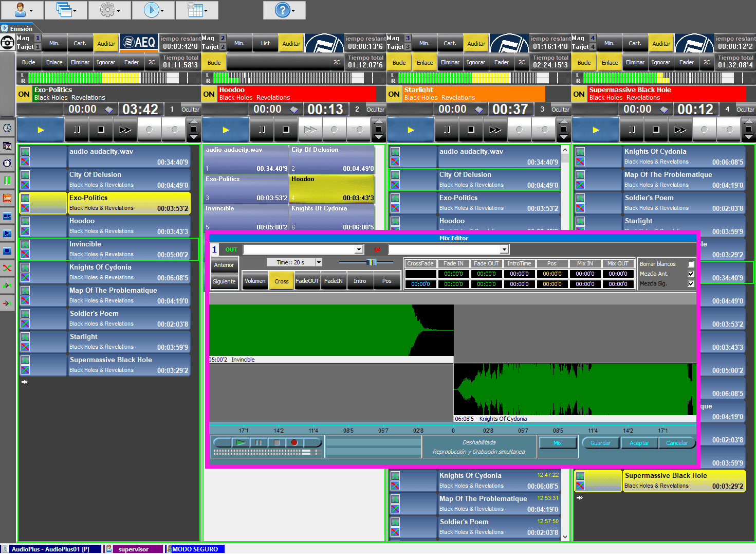This screenshot has width=756, height=554.
Task: Toggle the ON button for Starlight player
Action: click(394, 94)
